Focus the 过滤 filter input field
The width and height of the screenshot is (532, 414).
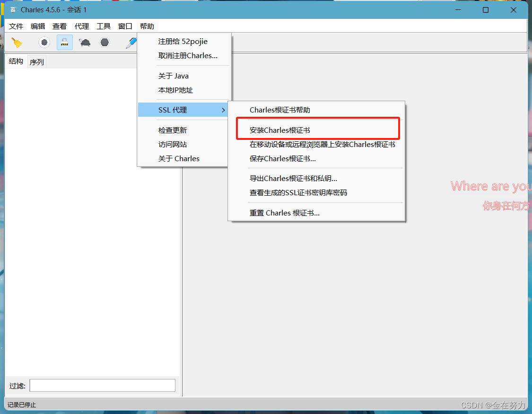(x=103, y=386)
